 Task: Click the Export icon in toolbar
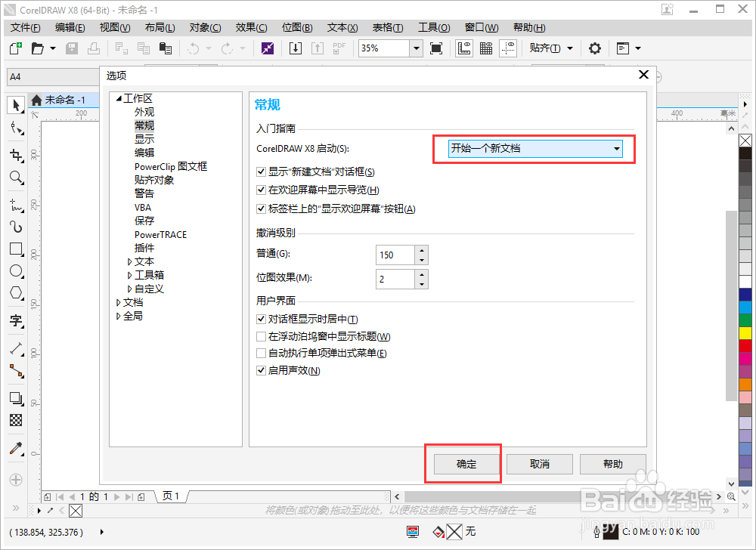point(318,48)
